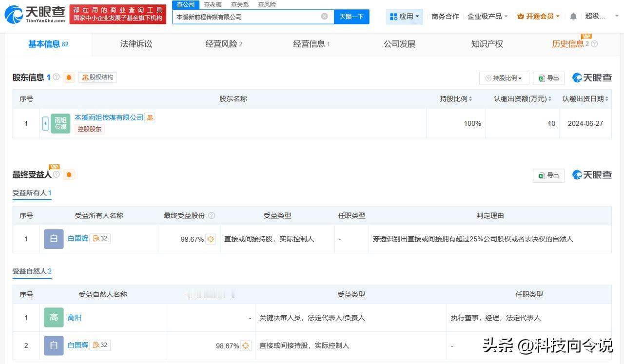
Task: Click the crown icon of 开通会员
Action: click(x=521, y=17)
